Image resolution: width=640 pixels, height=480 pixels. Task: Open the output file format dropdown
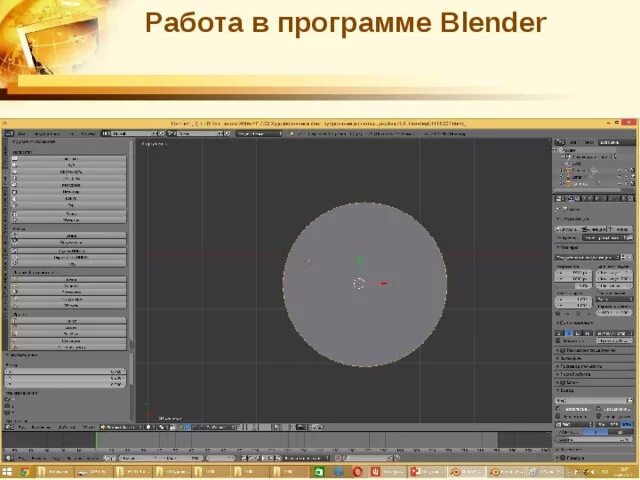(x=574, y=425)
